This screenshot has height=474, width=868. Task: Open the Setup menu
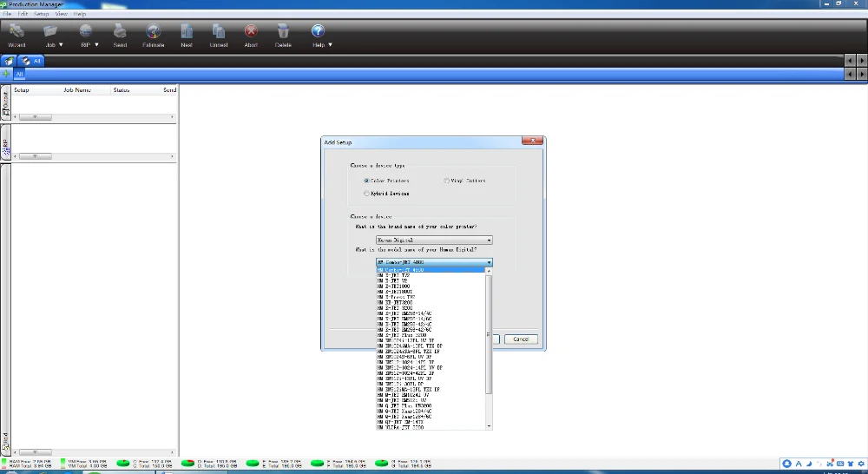point(42,14)
